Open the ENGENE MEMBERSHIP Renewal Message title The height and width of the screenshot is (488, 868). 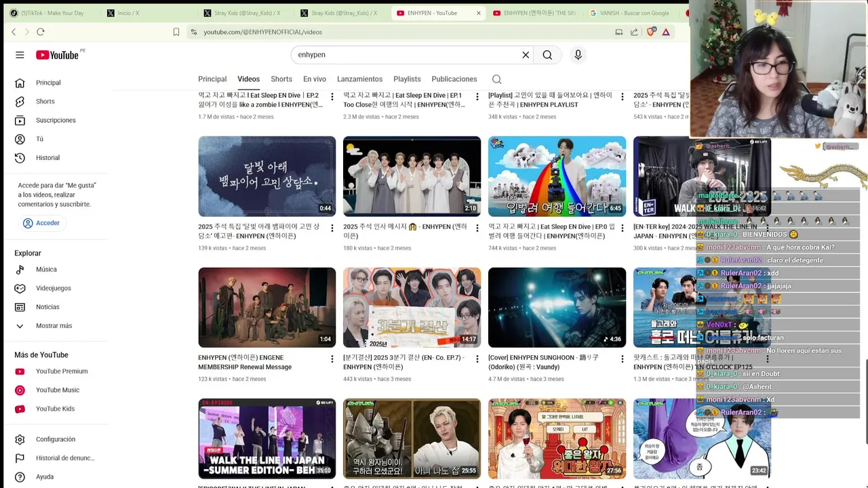[x=245, y=363]
